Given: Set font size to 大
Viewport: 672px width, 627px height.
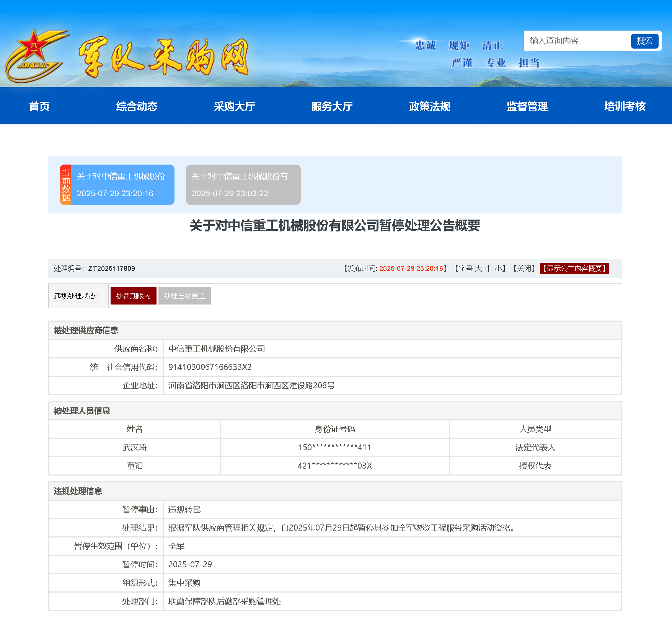Looking at the screenshot, I should coord(478,269).
